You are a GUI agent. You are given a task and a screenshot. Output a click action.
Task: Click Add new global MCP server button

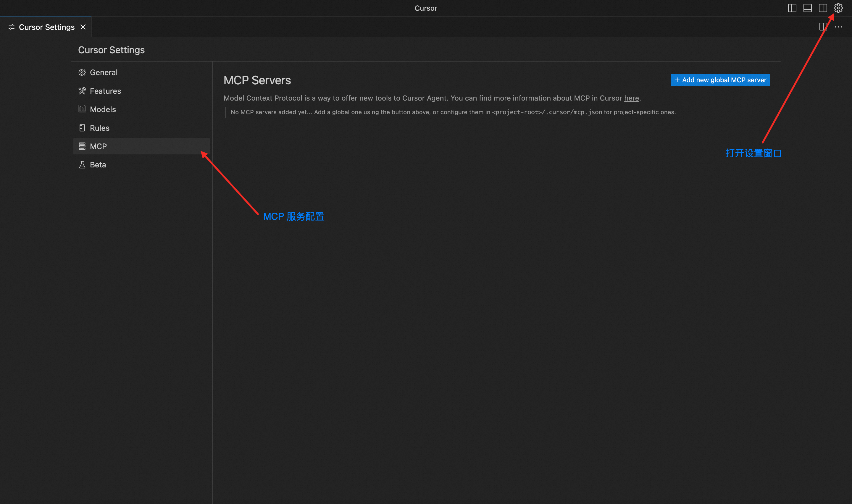pyautogui.click(x=720, y=80)
